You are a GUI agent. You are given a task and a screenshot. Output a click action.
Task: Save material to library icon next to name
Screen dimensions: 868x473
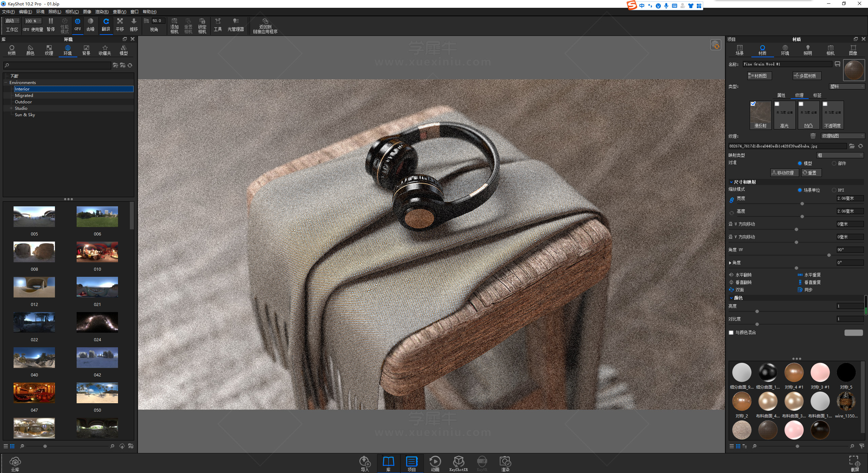pyautogui.click(x=837, y=64)
